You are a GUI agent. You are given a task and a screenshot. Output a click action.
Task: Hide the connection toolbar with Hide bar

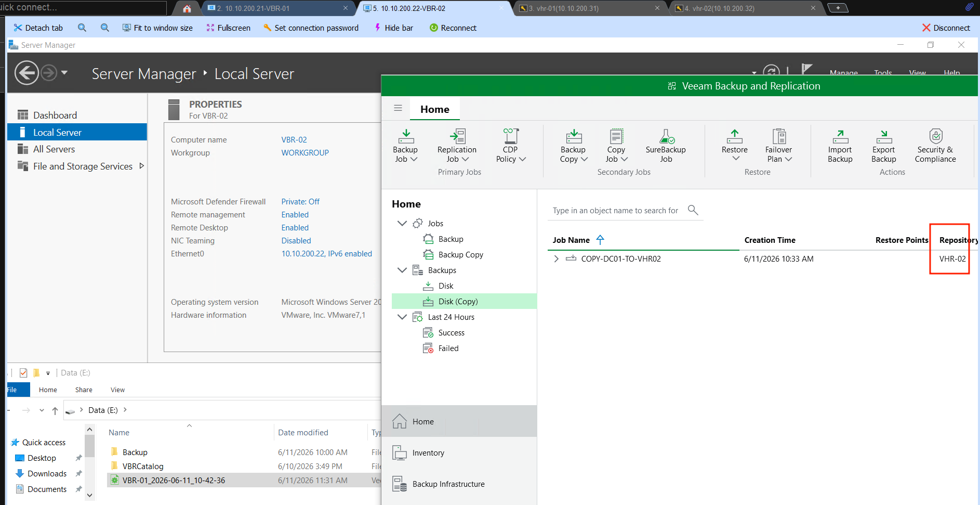[x=393, y=28]
